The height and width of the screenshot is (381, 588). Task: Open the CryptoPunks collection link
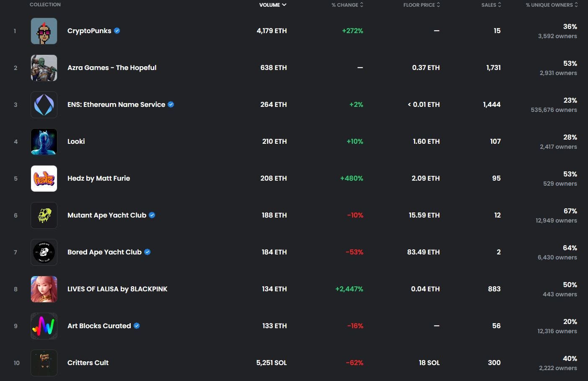click(x=89, y=31)
